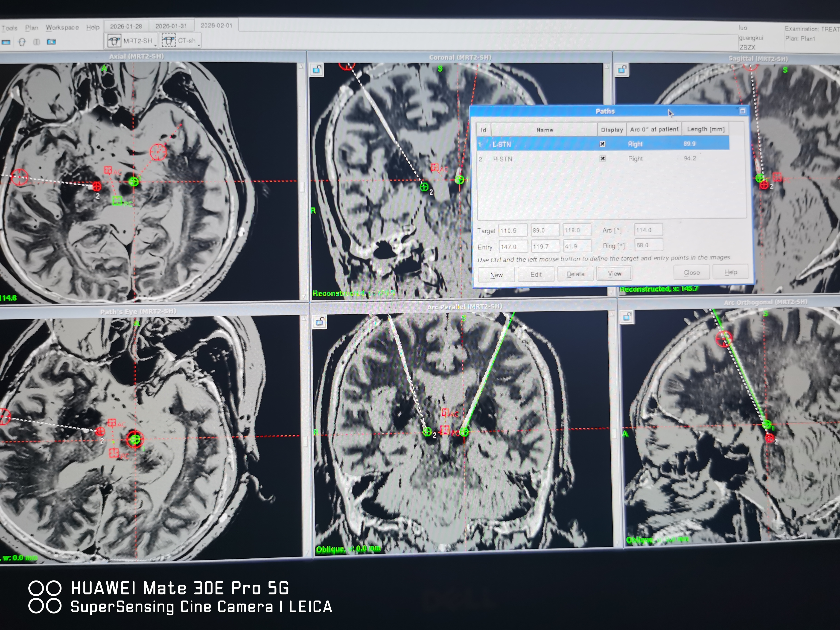The width and height of the screenshot is (840, 630).
Task: Click the CT-sh image set icon
Action: pos(169,40)
